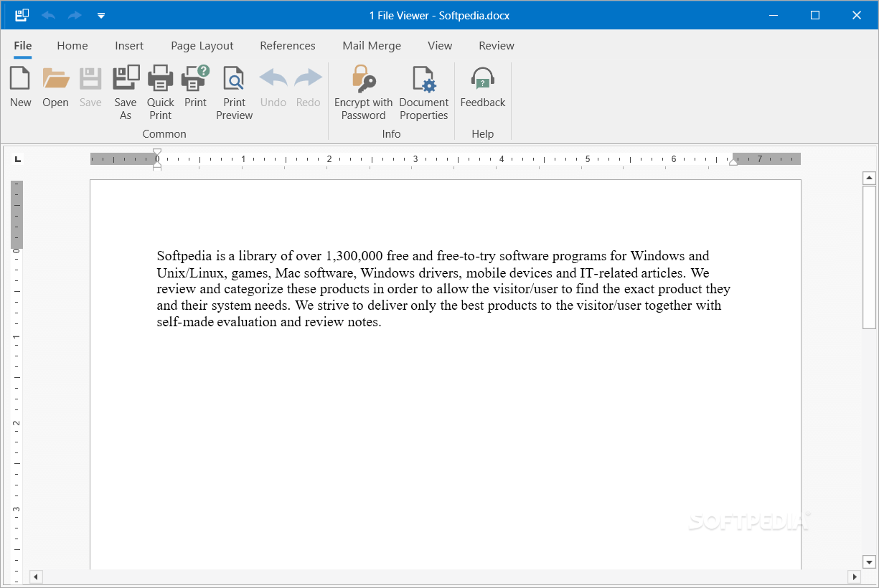Encrypt the document with a password
This screenshot has width=879, height=588.
pyautogui.click(x=364, y=93)
